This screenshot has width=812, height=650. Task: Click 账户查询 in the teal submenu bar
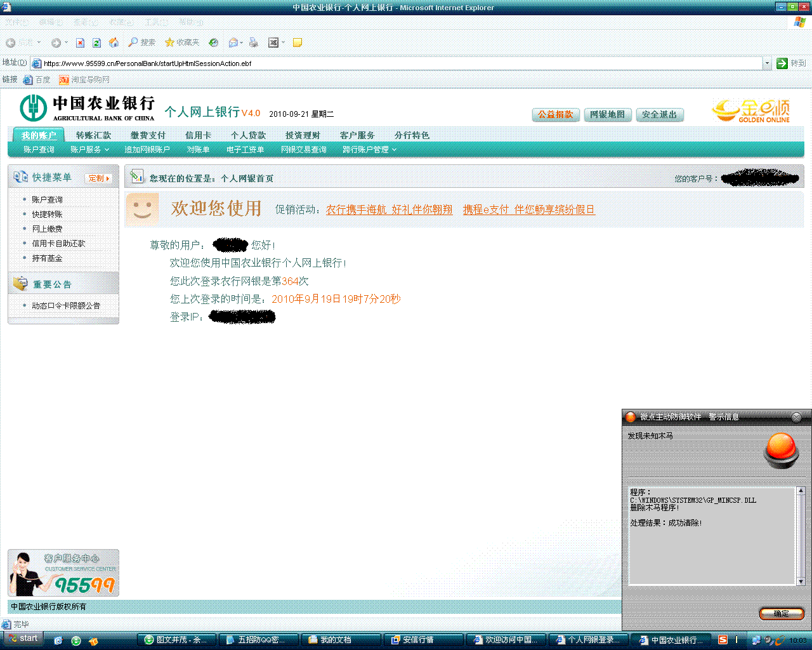pyautogui.click(x=39, y=150)
